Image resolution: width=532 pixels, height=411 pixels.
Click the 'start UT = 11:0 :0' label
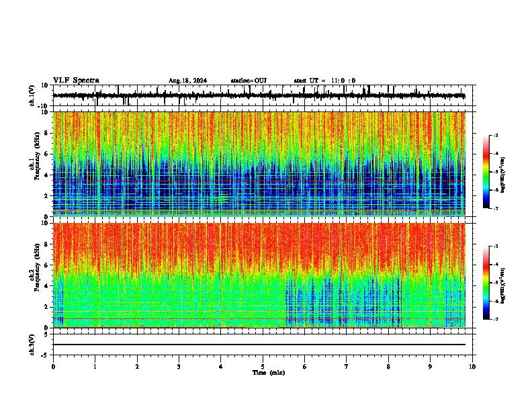click(324, 81)
